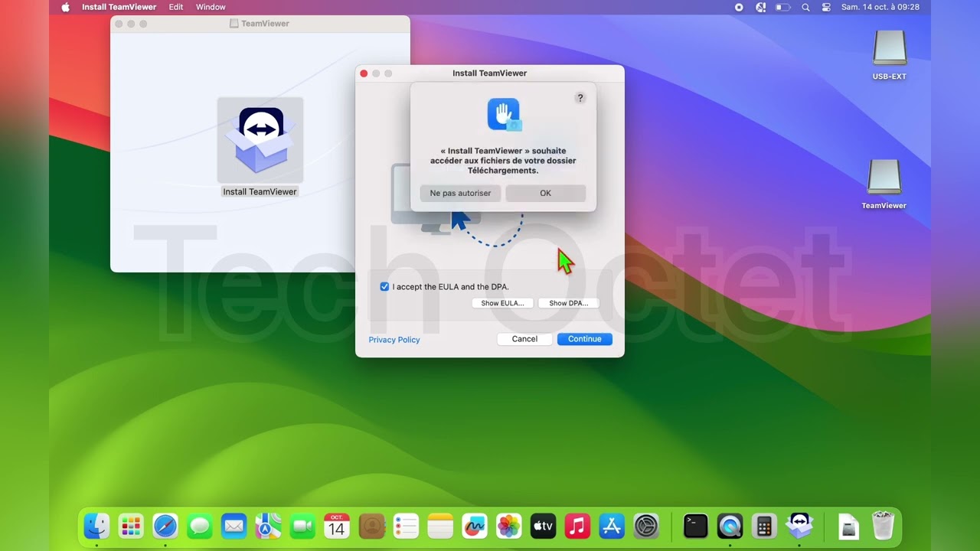Choose Ne pas autoriser in the prompt

point(460,193)
